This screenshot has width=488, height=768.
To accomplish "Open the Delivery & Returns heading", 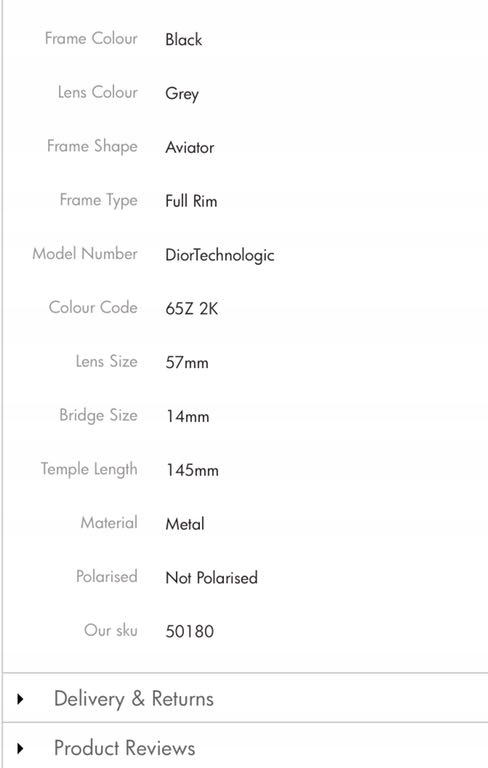I will click(x=134, y=698).
